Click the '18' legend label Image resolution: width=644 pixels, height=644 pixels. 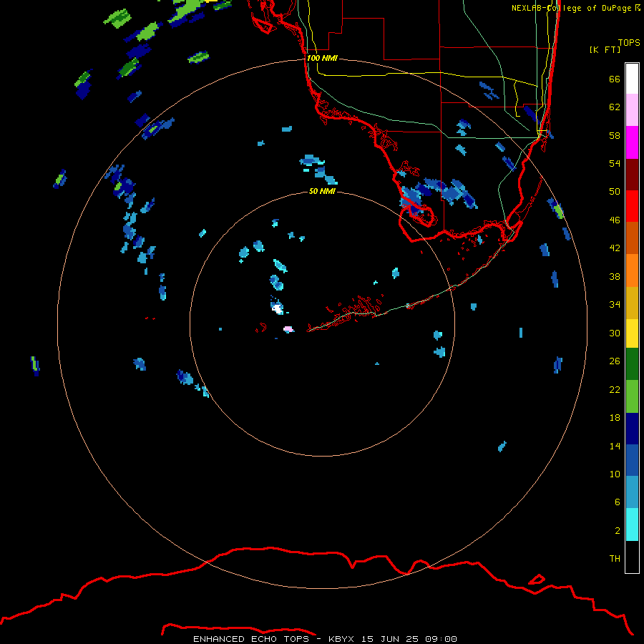tap(615, 417)
